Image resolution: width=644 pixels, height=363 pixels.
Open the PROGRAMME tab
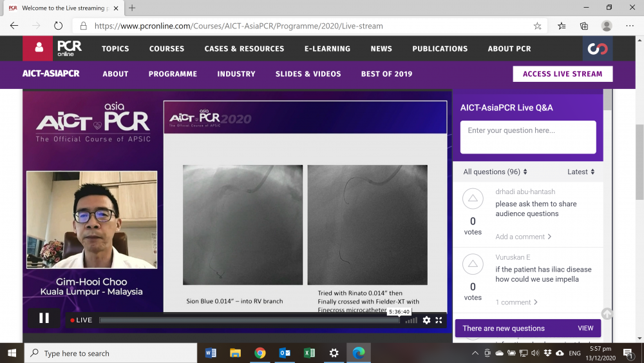[173, 74]
